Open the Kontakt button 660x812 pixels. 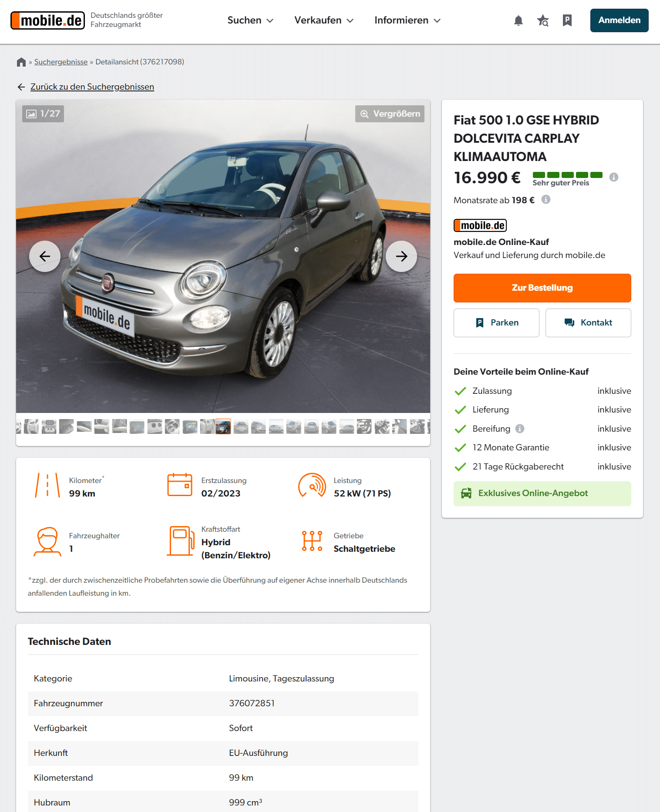click(588, 323)
